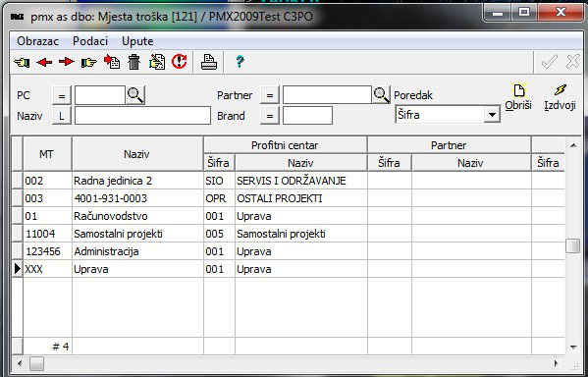This screenshot has height=377, width=588.
Task: Click profit center code 'SIO'
Action: tap(219, 181)
